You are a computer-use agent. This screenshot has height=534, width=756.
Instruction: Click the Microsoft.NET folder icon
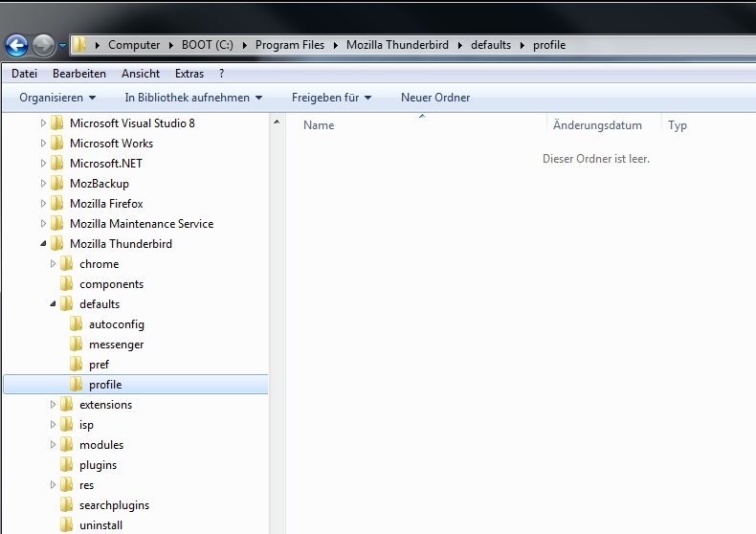(56, 164)
